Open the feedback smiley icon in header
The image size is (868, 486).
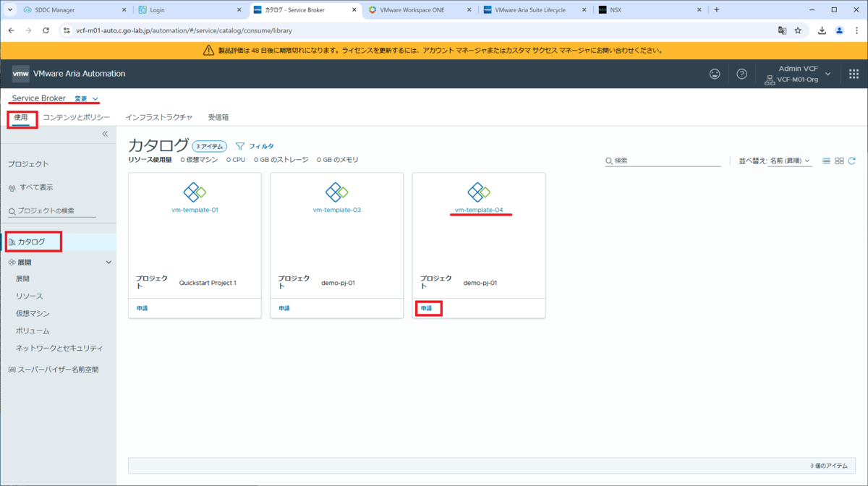pos(715,74)
